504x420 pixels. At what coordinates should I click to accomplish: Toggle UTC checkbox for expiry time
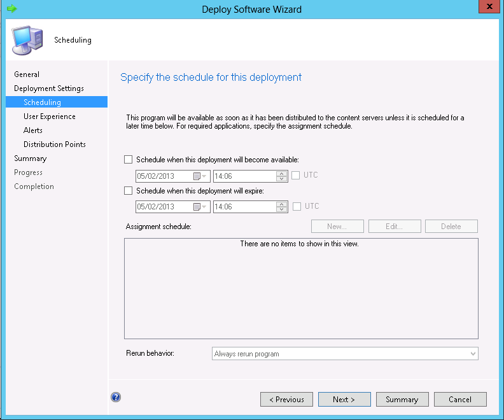pos(297,206)
